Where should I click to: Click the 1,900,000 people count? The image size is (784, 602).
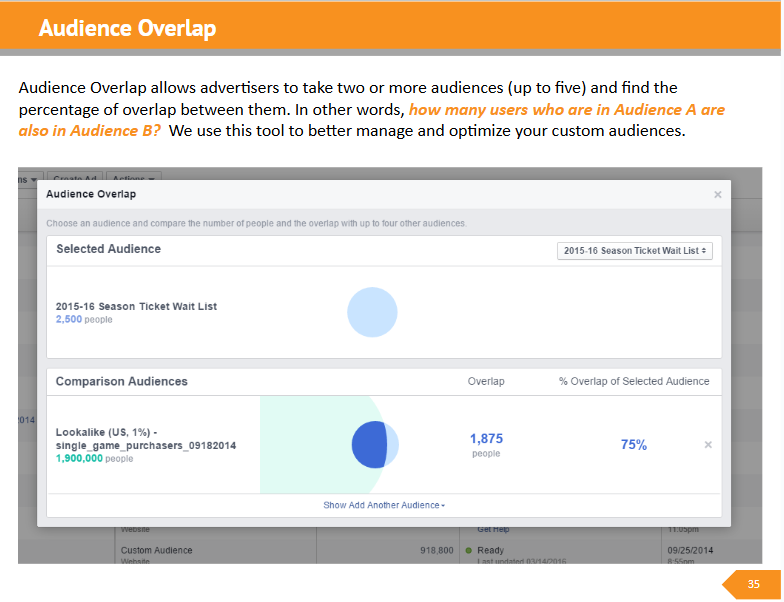click(79, 458)
